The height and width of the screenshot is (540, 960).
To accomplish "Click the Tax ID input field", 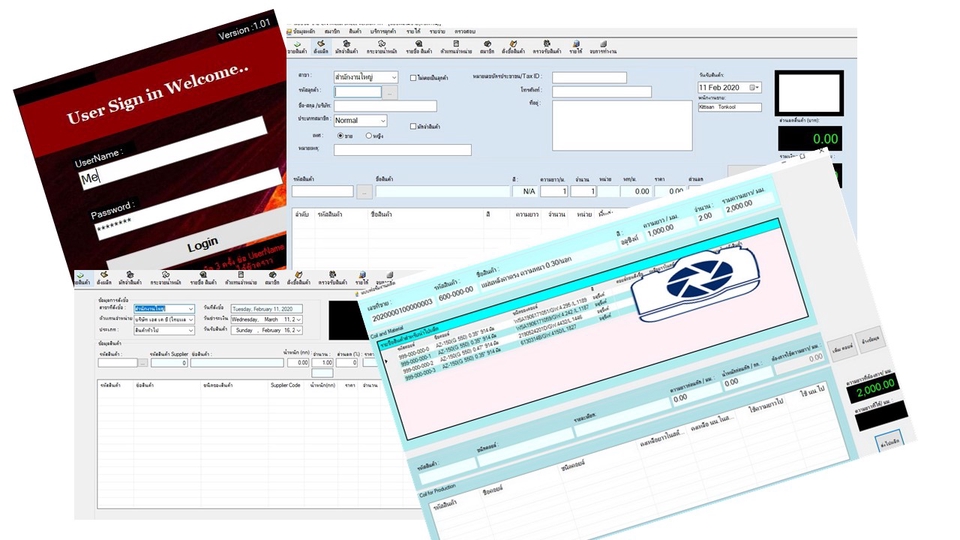I will [x=589, y=77].
